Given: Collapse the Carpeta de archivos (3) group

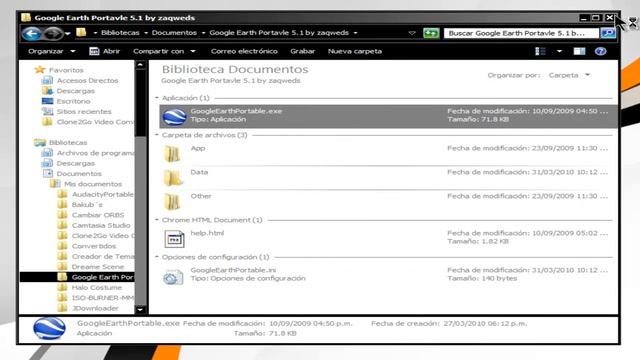Looking at the screenshot, I should coord(157,135).
